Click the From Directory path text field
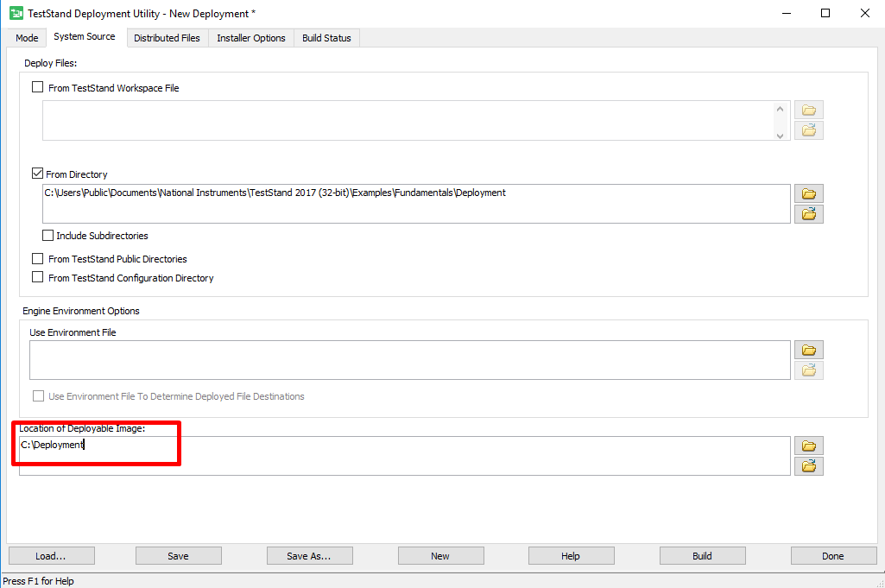Image resolution: width=885 pixels, height=588 pixels. pos(416,204)
